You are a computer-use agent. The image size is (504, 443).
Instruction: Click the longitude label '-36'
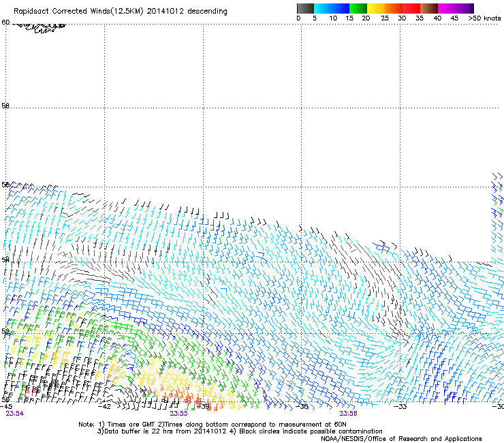[x=302, y=407]
